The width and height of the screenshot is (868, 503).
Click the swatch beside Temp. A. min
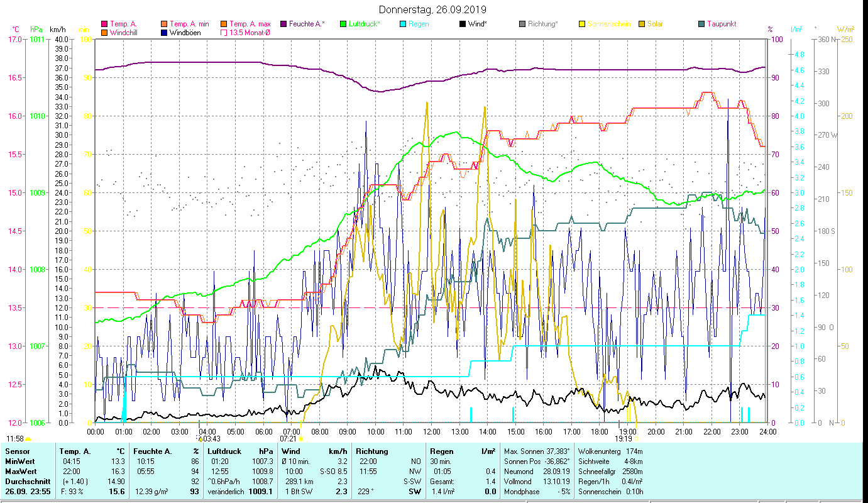[x=164, y=24]
